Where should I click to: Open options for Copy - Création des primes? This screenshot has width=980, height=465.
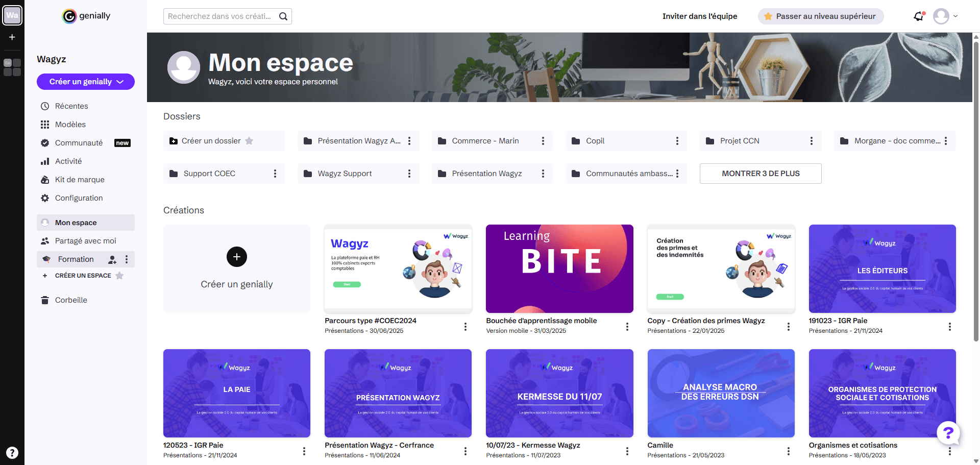click(x=789, y=327)
